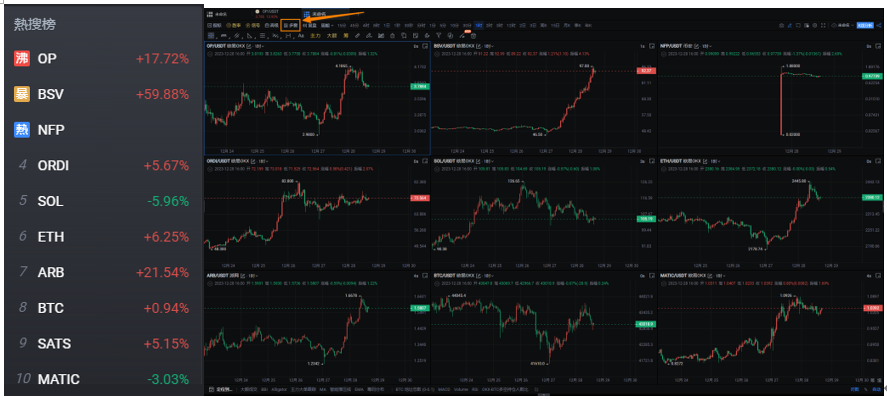Edit symbol icon on ARB/USDT chart

(x=244, y=275)
